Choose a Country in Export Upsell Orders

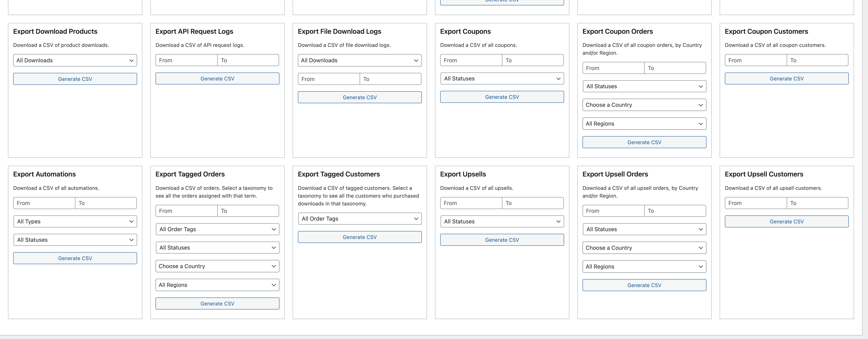(644, 248)
